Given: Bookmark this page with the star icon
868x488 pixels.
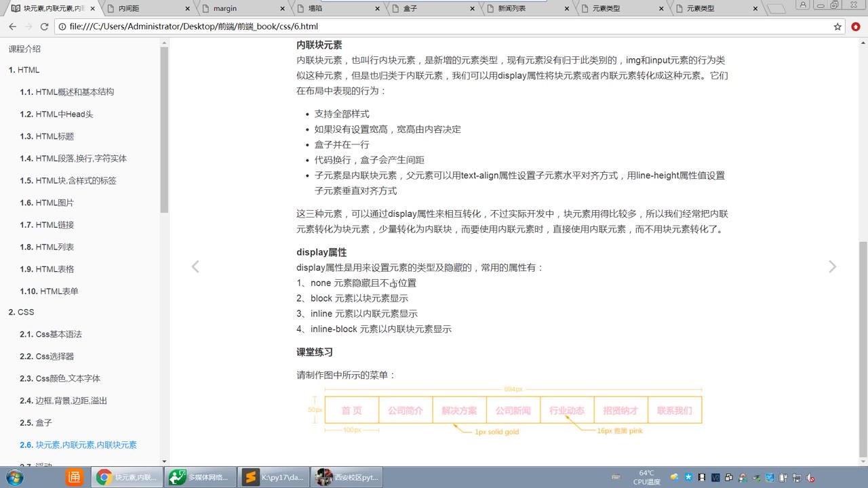Looking at the screenshot, I should 838,28.
